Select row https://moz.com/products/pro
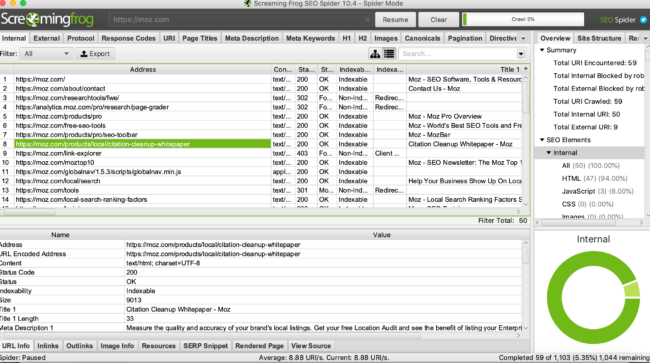Screen dimensions: 650x363 261,116
